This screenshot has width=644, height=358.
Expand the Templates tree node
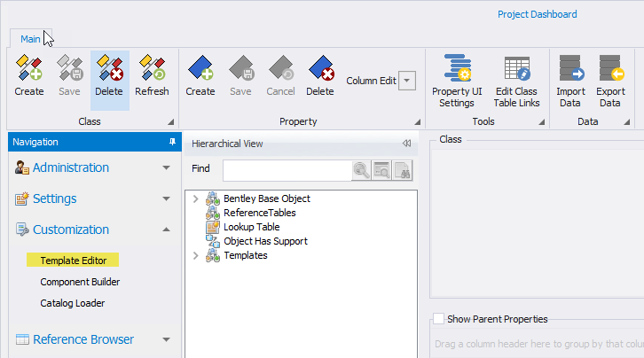coord(195,255)
